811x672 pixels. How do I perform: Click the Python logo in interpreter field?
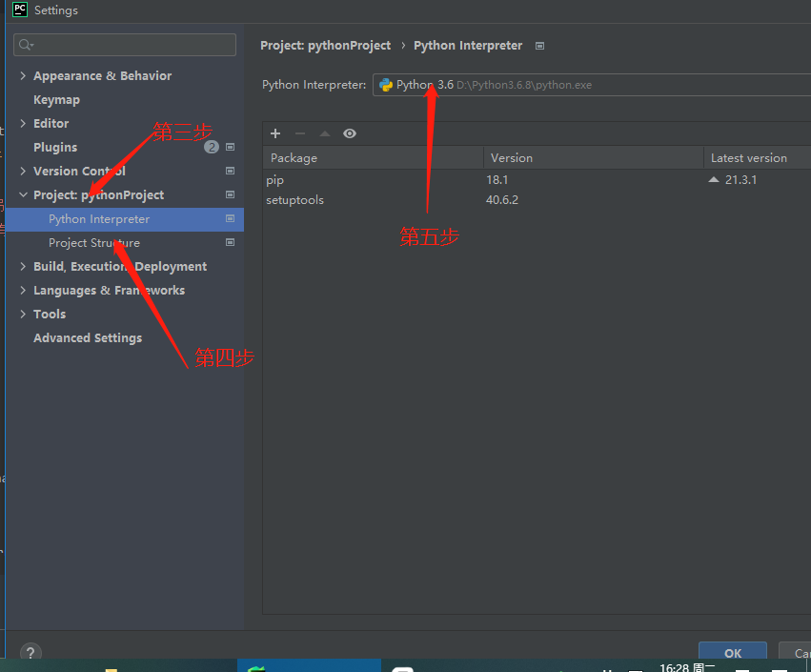coord(386,85)
